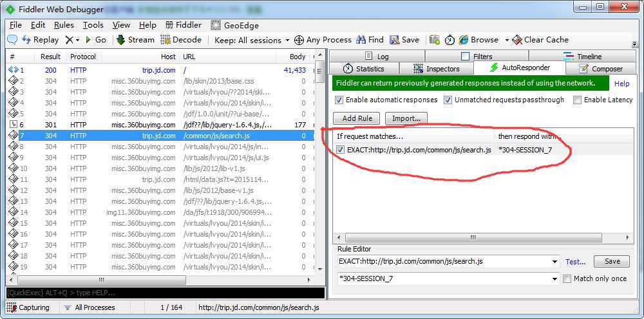Click the *304-SESSION_7 rule response cell
644x319 pixels.
[526, 150]
